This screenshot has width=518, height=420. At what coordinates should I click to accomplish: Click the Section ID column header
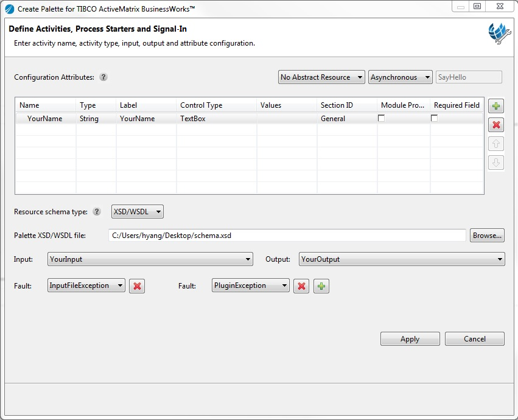click(347, 105)
